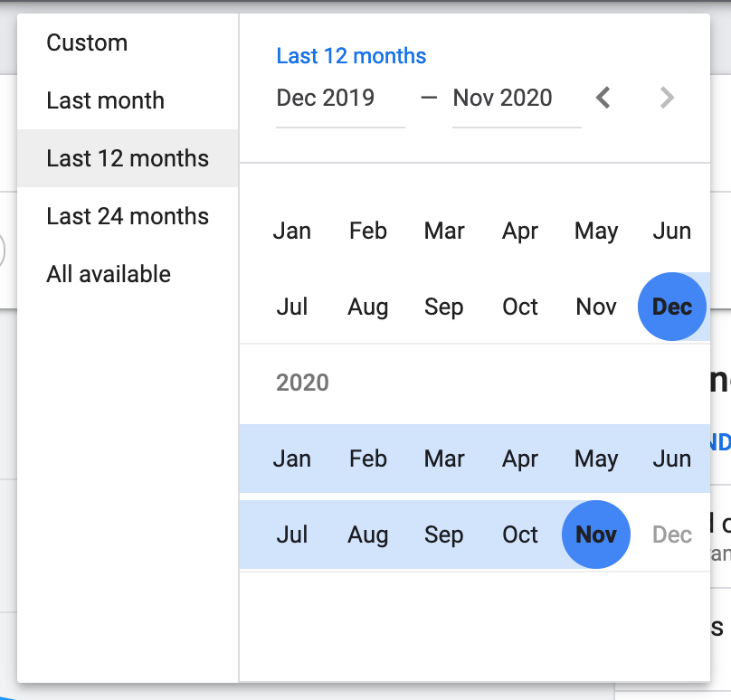Select Oct 2020 in the month grid
Viewport: 731px width, 700px height.
519,534
